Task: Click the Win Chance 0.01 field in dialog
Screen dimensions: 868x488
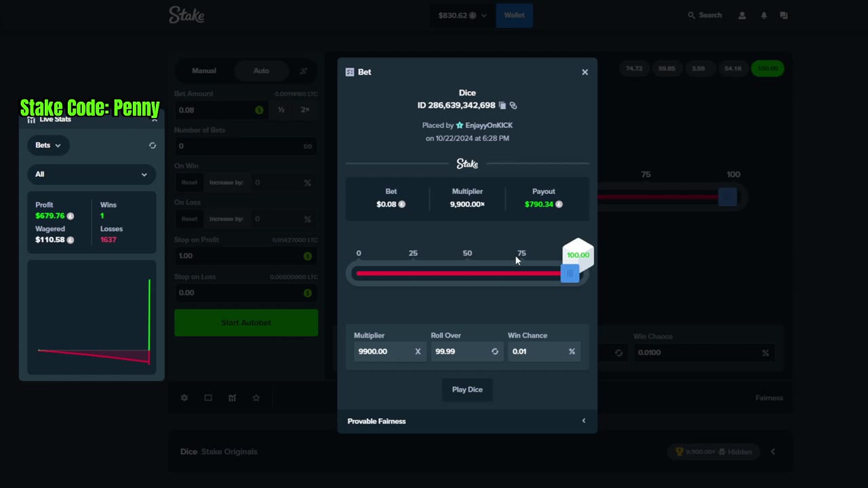Action: pos(544,351)
